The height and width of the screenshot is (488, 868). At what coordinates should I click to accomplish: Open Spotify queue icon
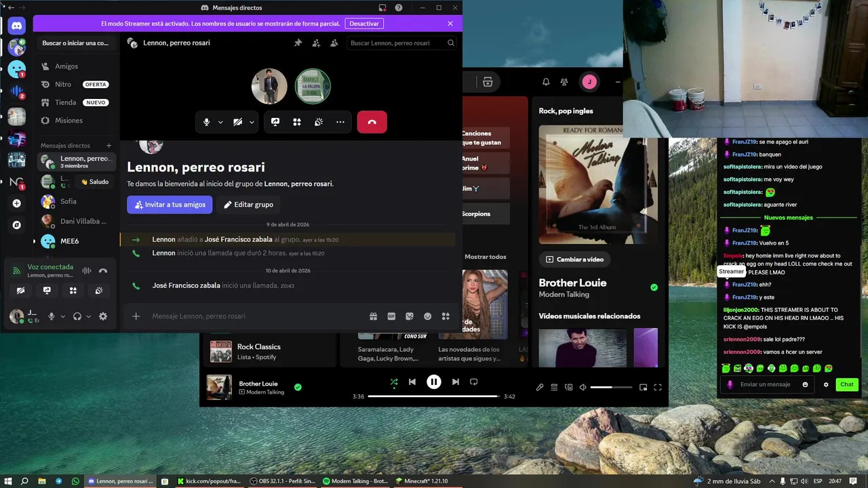554,387
